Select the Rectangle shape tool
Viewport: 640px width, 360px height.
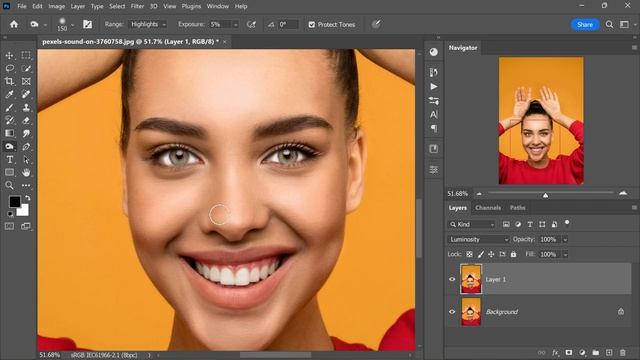[x=9, y=172]
